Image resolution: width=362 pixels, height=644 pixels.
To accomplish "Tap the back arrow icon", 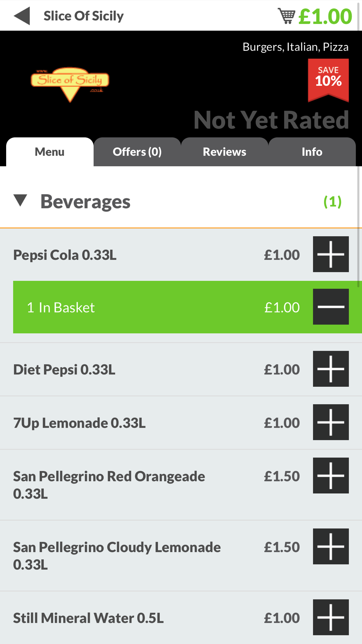I will pos(22,16).
